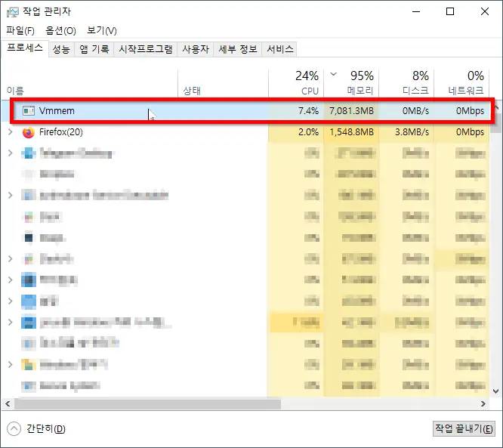Click the collapse arrow icon beside 간단히

coord(14,429)
